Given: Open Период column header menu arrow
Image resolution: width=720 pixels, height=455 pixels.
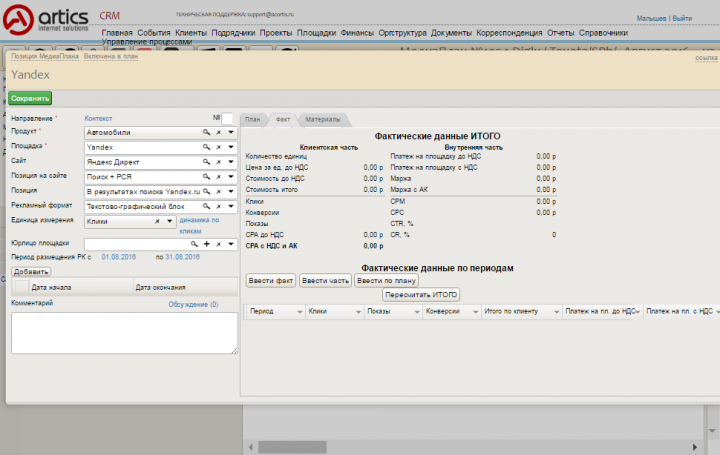Looking at the screenshot, I should 300,312.
